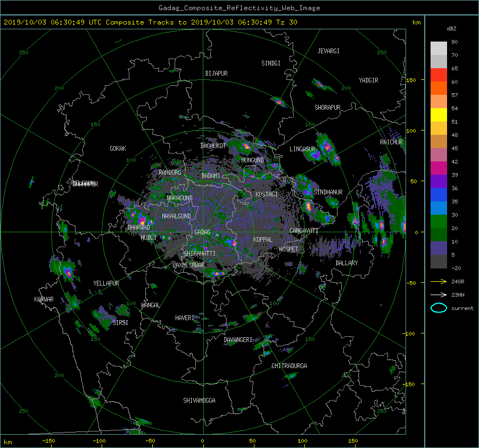Click the GADAG label at radar center
This screenshot has height=448, width=479.
[202, 232]
